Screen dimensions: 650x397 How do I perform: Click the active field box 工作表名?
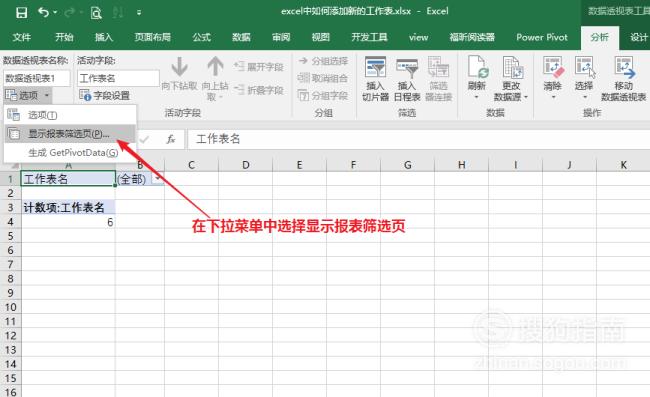pos(118,78)
